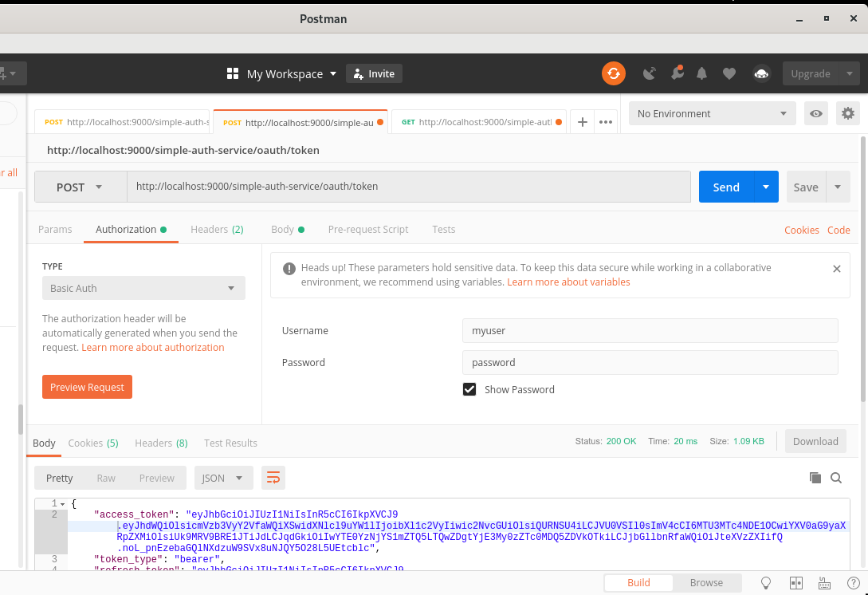Open the JSON format dropdown

coord(224,478)
